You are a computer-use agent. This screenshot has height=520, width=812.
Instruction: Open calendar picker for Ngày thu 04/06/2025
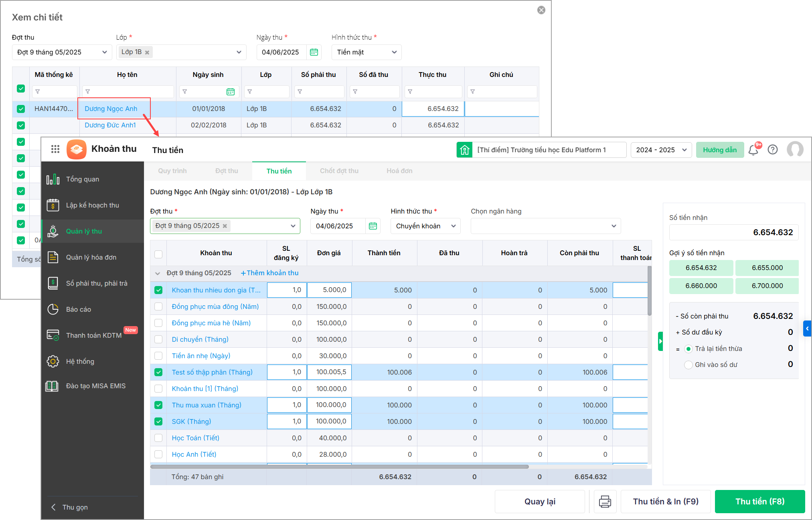373,226
